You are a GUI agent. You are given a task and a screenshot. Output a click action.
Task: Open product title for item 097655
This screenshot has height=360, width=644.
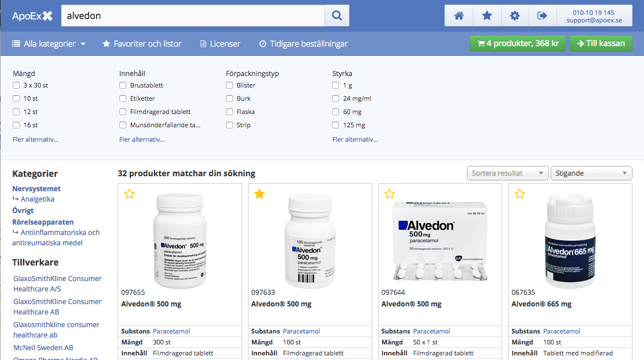(x=151, y=304)
